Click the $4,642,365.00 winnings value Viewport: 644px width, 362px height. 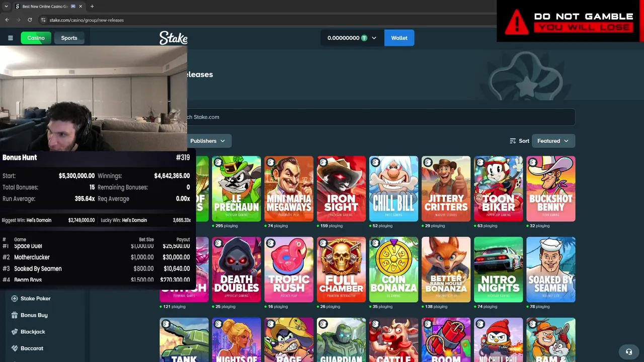pyautogui.click(x=172, y=176)
